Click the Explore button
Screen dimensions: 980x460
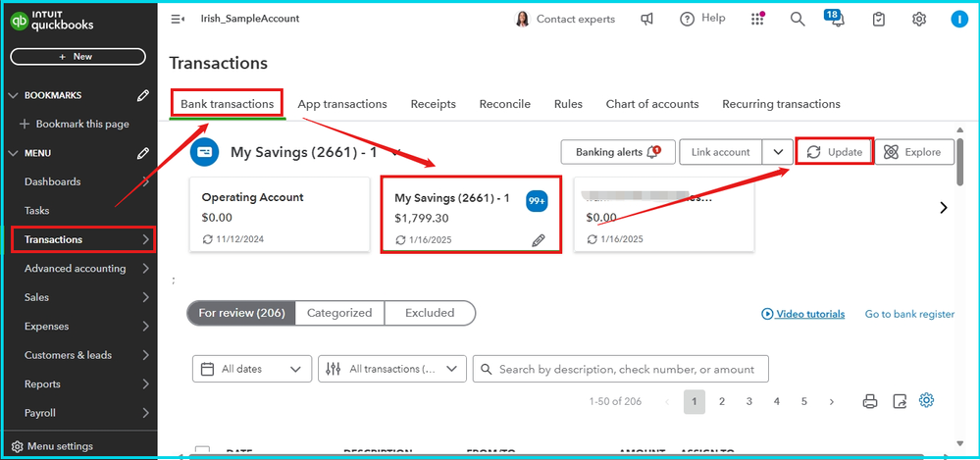point(914,152)
